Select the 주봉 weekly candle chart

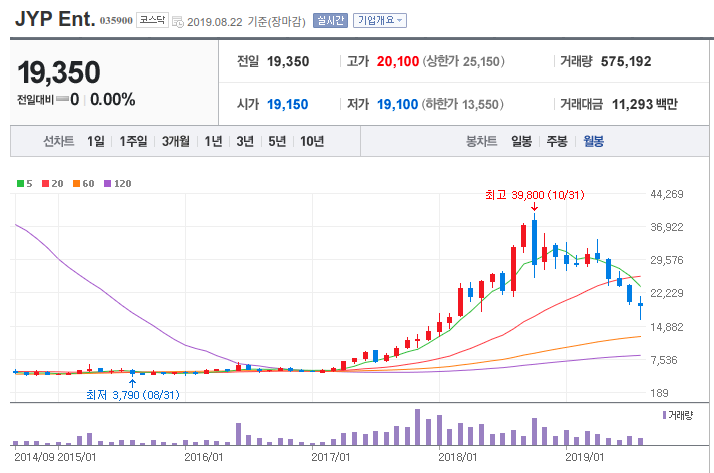557,142
